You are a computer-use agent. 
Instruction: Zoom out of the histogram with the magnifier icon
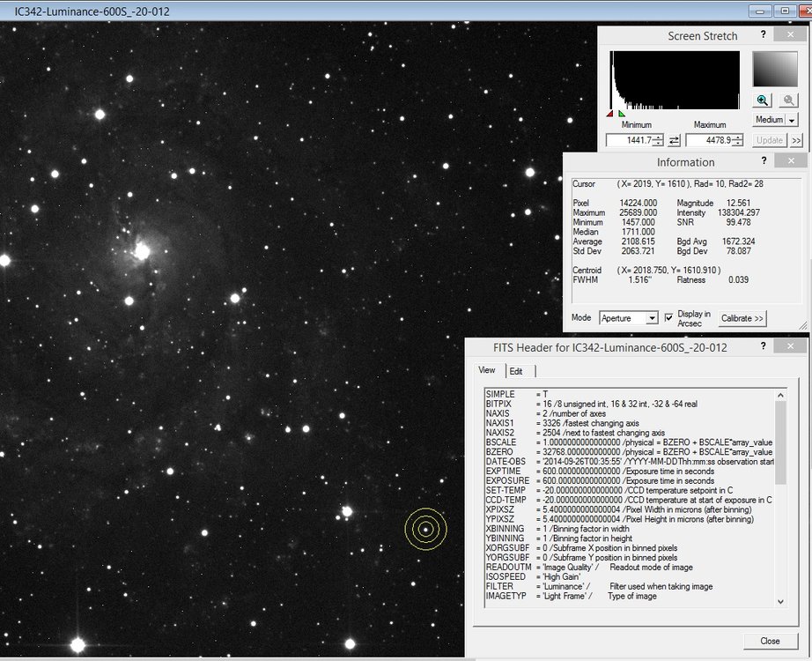pyautogui.click(x=787, y=101)
